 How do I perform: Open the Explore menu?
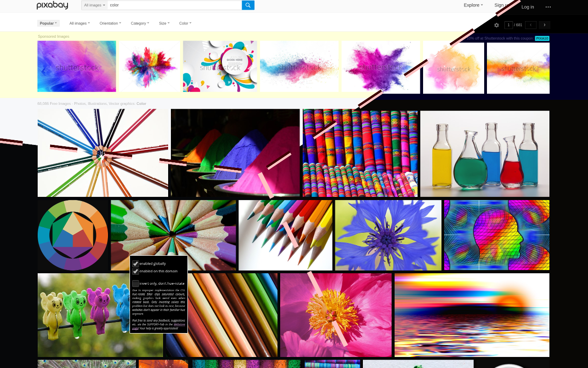473,5
